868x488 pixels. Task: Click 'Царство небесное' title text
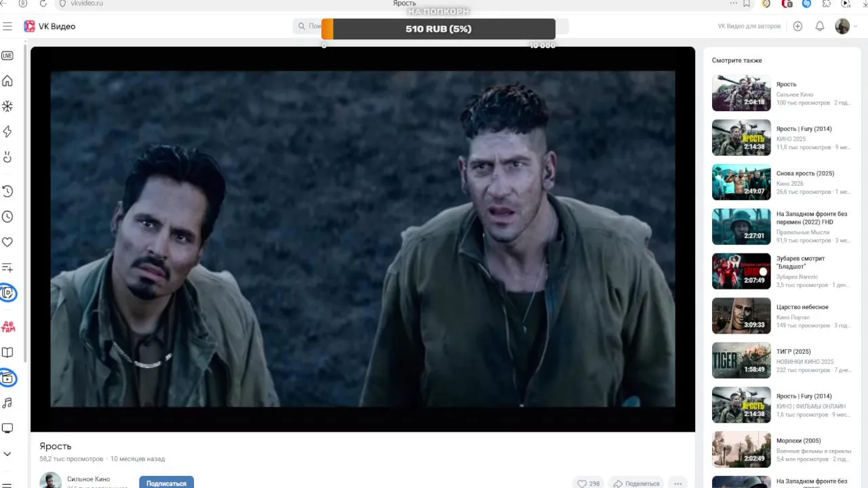point(802,307)
